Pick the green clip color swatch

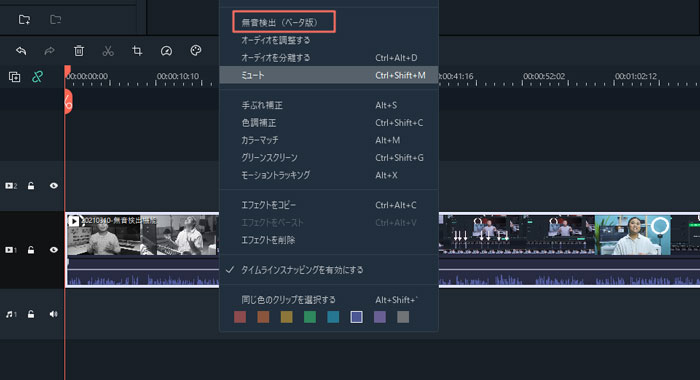click(310, 317)
